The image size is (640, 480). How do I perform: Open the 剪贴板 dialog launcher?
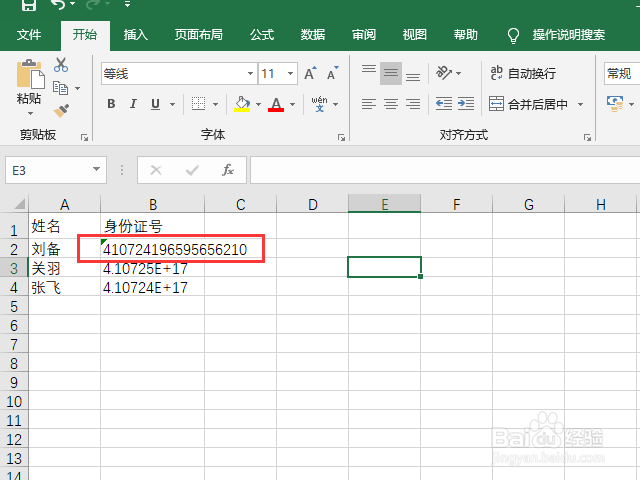coord(84,138)
